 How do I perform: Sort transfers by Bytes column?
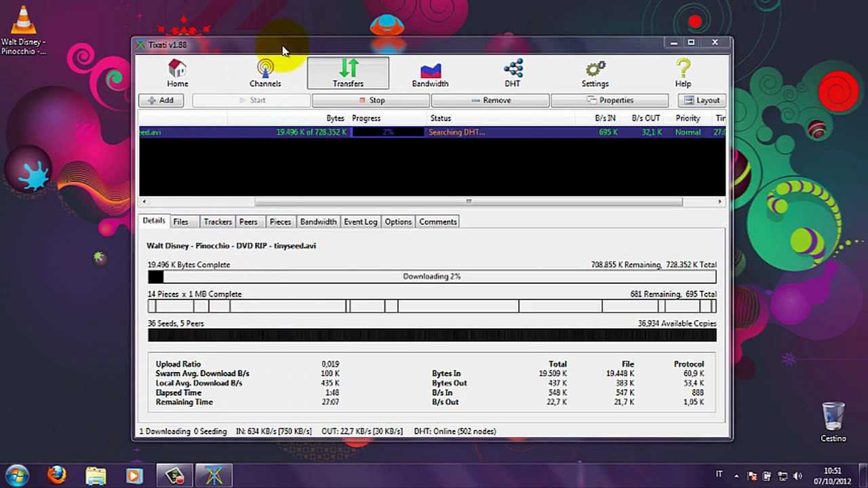click(x=335, y=118)
